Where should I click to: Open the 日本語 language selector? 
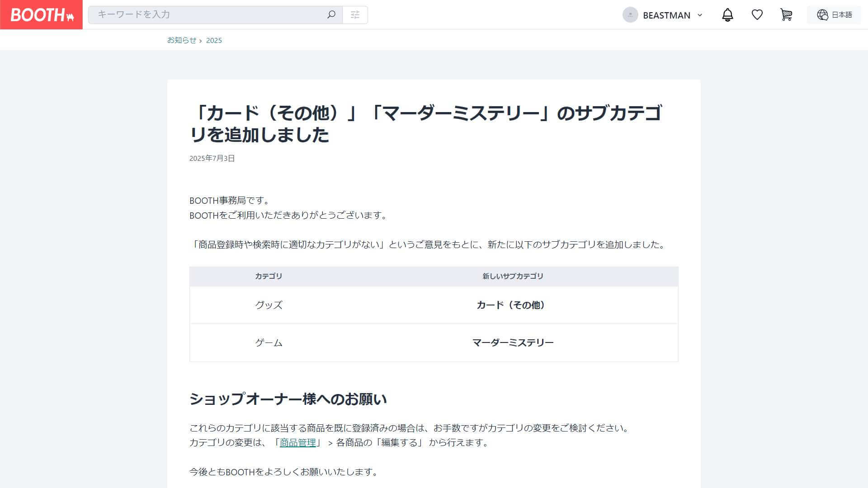[x=834, y=15]
